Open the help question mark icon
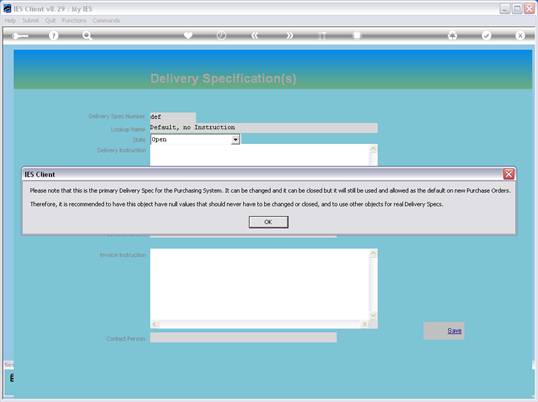The height and width of the screenshot is (402, 538). click(53, 35)
